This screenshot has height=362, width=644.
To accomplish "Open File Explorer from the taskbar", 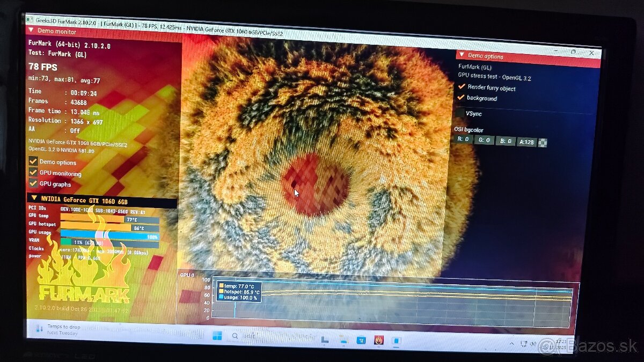I will pos(343,339).
